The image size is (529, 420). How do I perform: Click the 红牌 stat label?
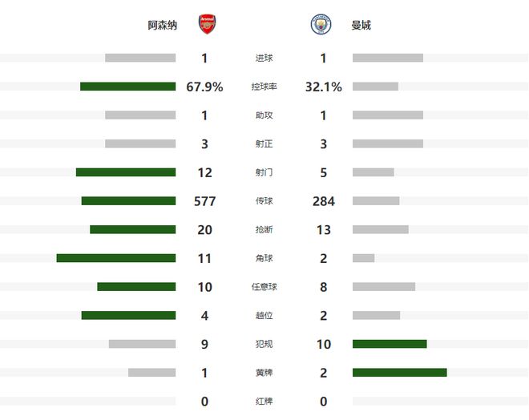click(264, 401)
